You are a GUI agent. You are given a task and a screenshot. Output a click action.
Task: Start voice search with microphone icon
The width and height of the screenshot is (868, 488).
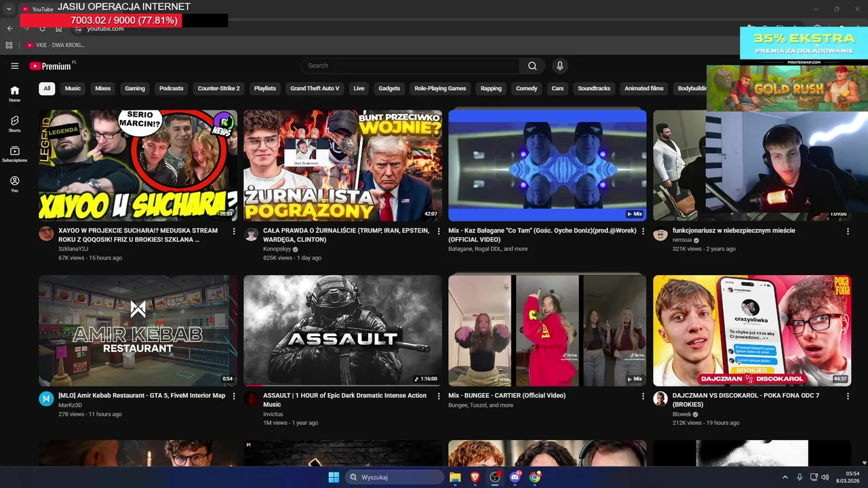(559, 66)
